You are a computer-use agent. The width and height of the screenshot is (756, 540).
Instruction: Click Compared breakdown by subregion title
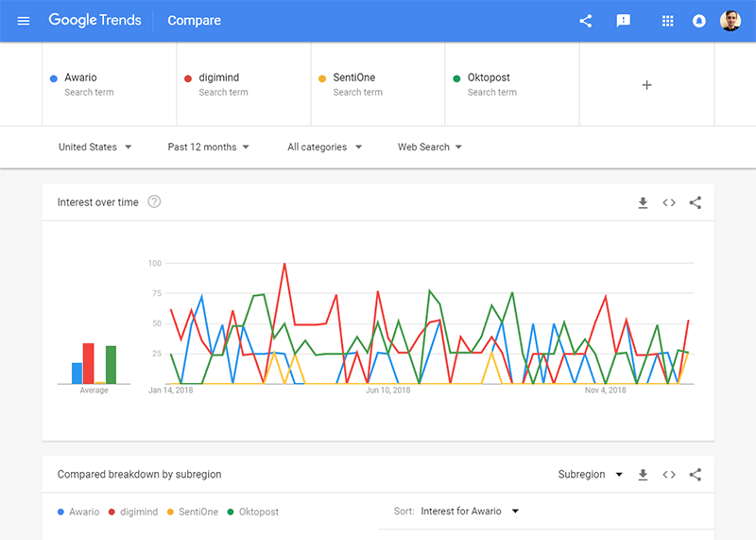click(139, 475)
